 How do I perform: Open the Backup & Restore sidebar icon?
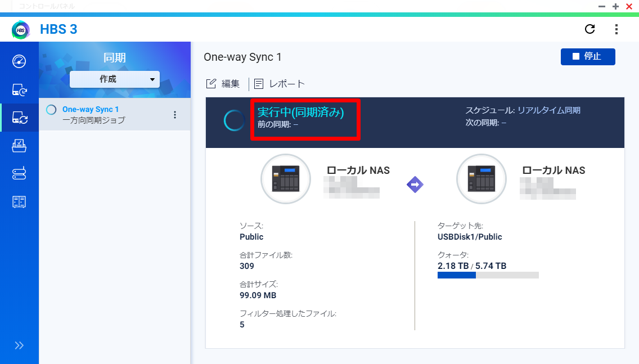coord(19,89)
